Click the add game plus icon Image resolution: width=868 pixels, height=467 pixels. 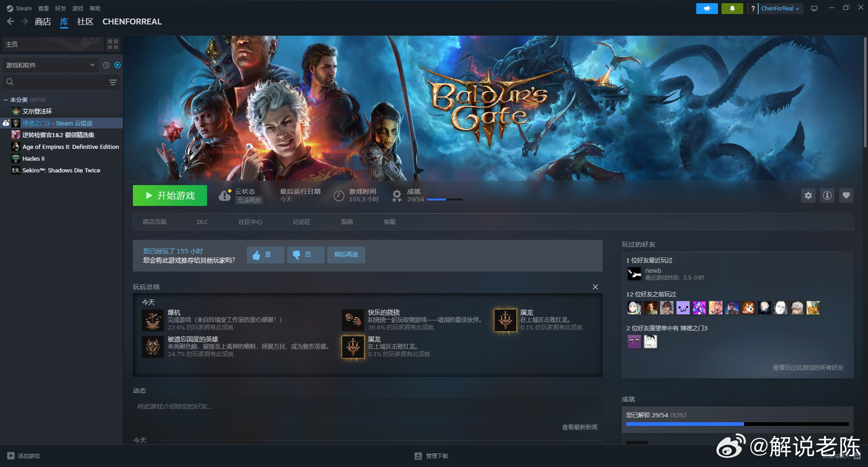point(11,456)
